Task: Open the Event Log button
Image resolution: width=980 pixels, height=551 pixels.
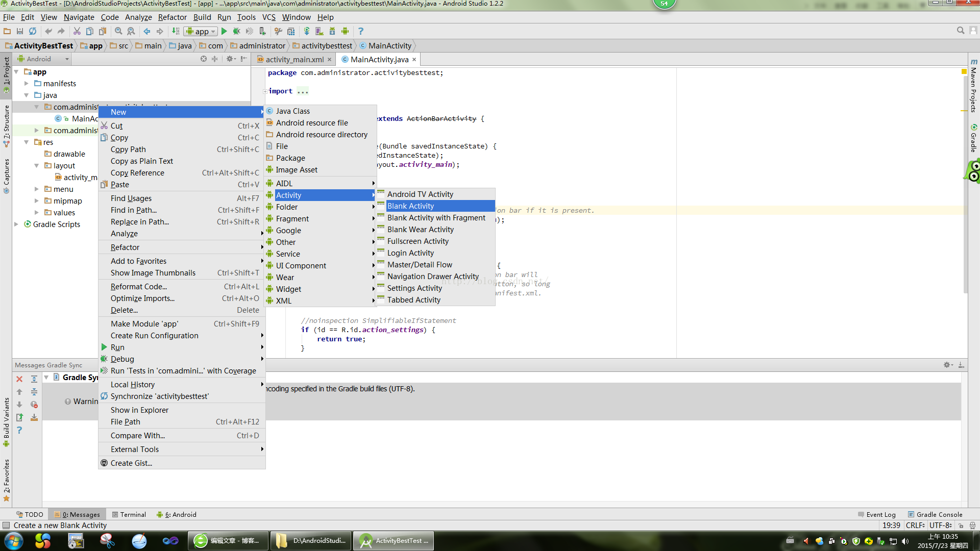Action: tap(877, 514)
